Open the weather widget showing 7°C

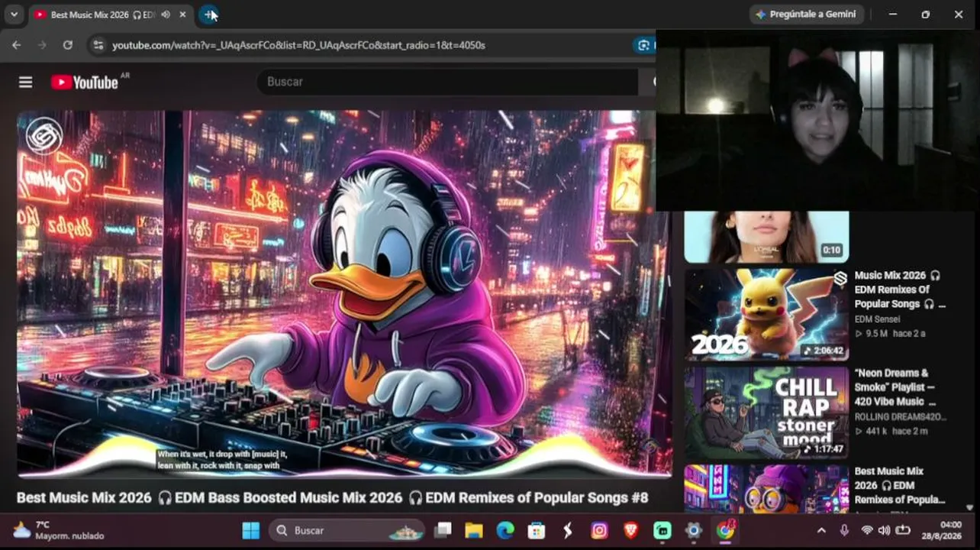click(x=58, y=530)
